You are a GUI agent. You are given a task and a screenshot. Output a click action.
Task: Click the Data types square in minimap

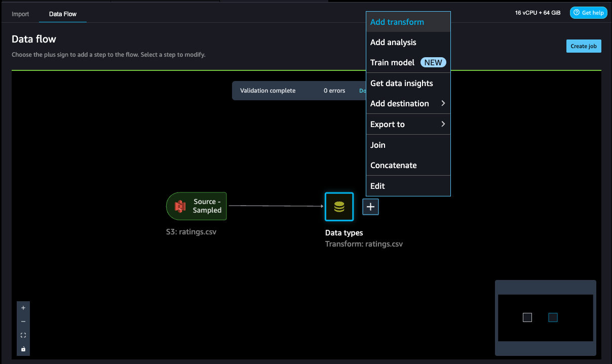[553, 317]
